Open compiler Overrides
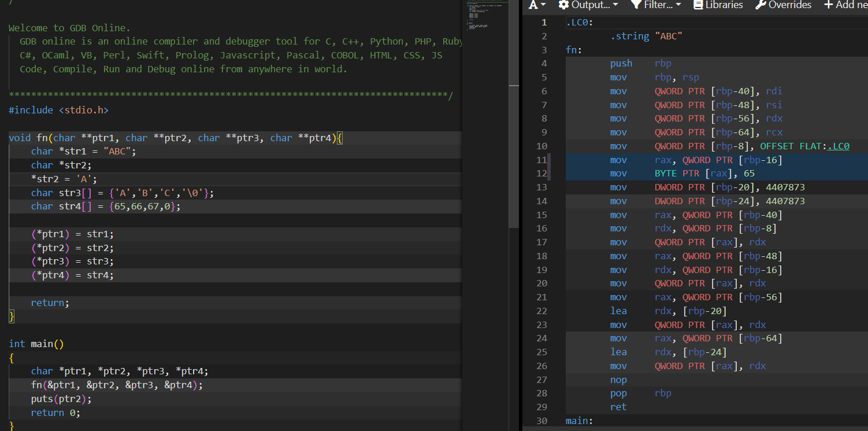868x431 pixels. pos(783,5)
